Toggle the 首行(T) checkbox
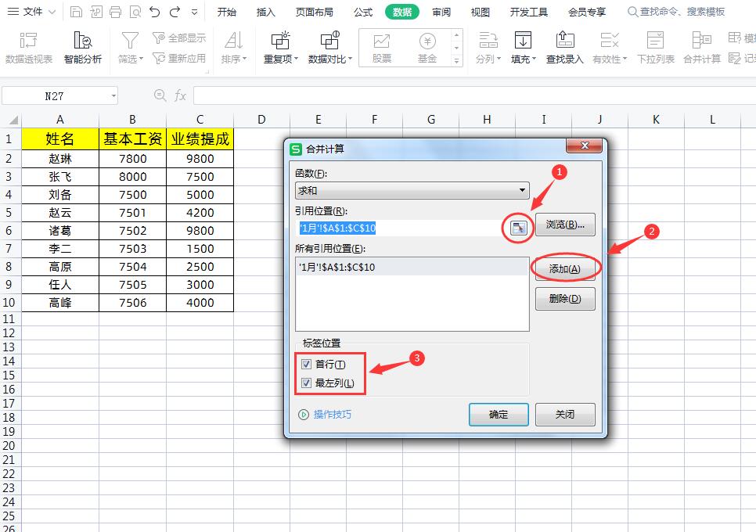This screenshot has width=756, height=532. (306, 365)
